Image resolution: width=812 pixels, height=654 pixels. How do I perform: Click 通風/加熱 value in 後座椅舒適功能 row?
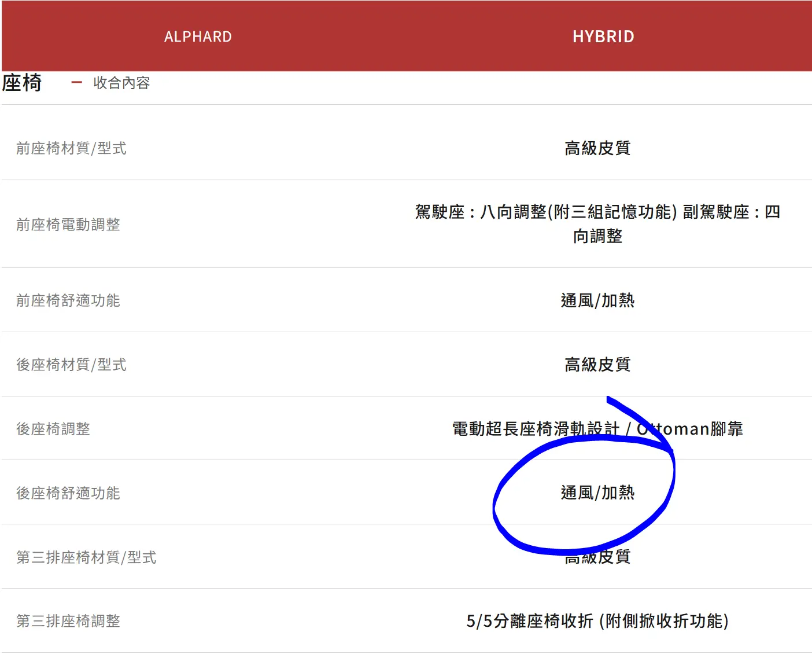(x=597, y=493)
